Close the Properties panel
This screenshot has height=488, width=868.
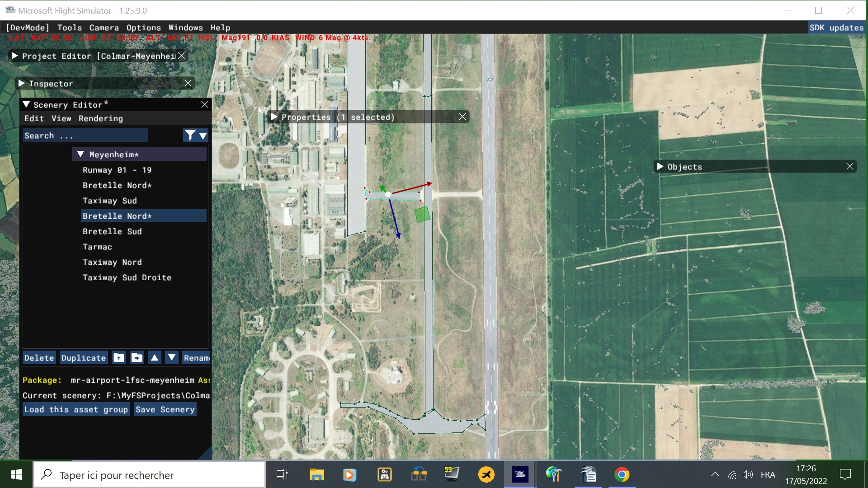pos(462,117)
